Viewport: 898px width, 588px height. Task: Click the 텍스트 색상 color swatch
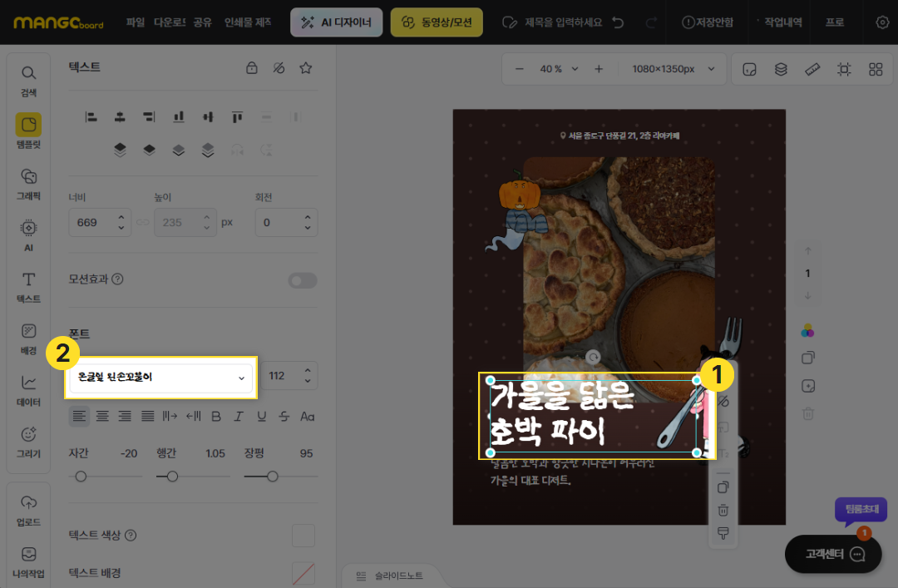303,536
